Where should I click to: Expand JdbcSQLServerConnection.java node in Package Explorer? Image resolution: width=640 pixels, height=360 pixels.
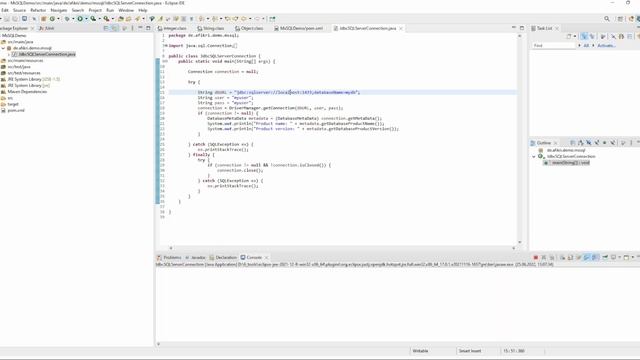click(x=9, y=54)
